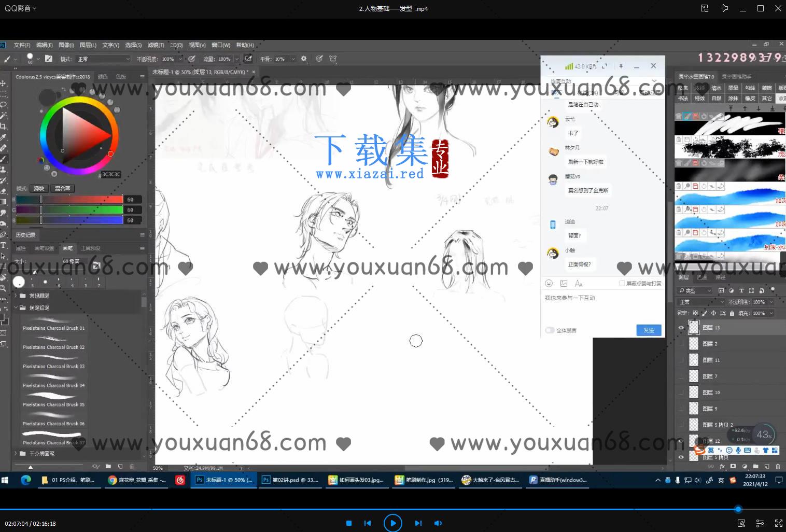The image size is (786, 532).
Task: Hide layer 图层 13 via eye icon
Action: click(681, 328)
